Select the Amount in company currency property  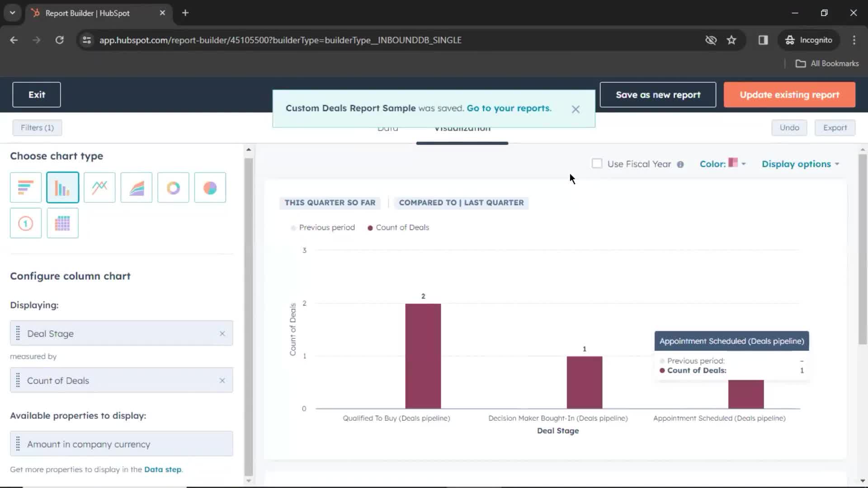122,444
